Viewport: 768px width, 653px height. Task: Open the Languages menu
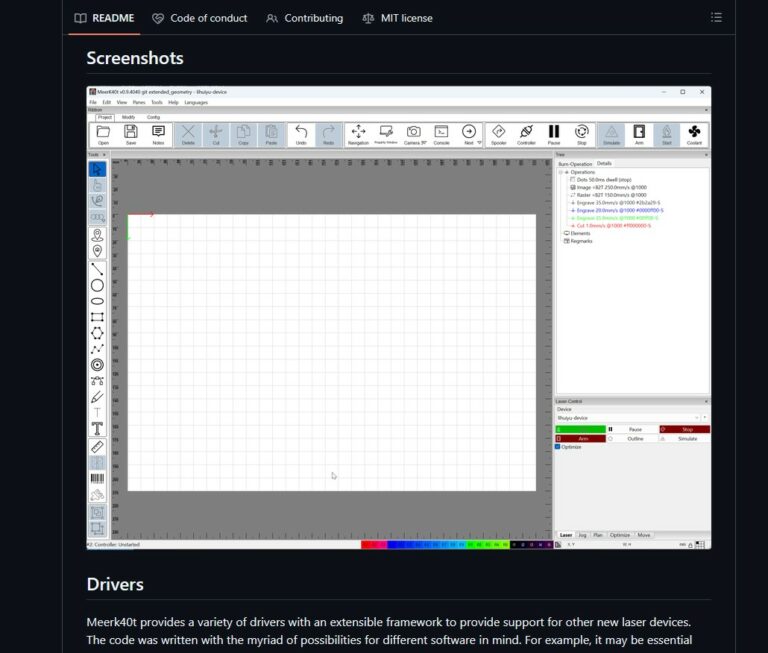coord(196,102)
